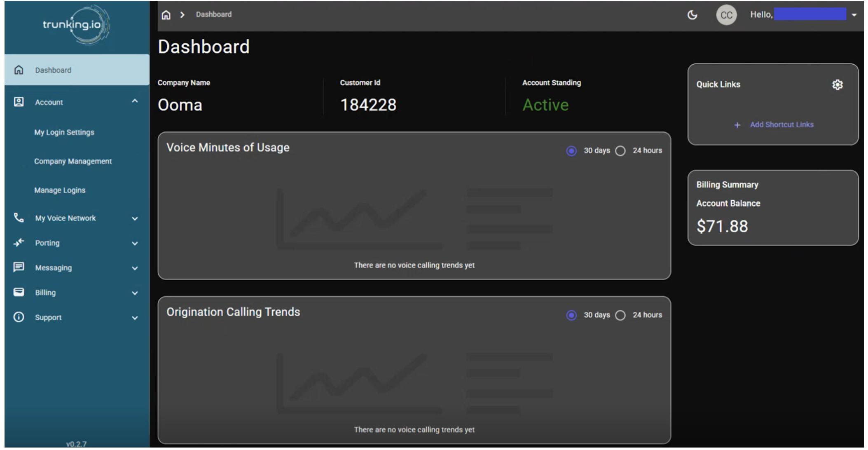Click the Porting arrows icon
This screenshot has height=450, width=868.
19,243
